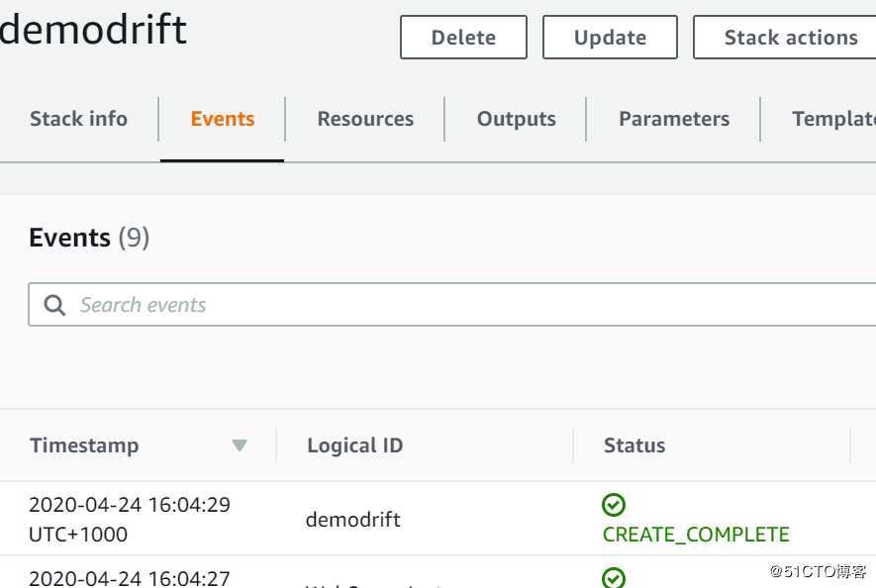Open the Stack actions dropdown
The image size is (876, 588).
pos(790,38)
